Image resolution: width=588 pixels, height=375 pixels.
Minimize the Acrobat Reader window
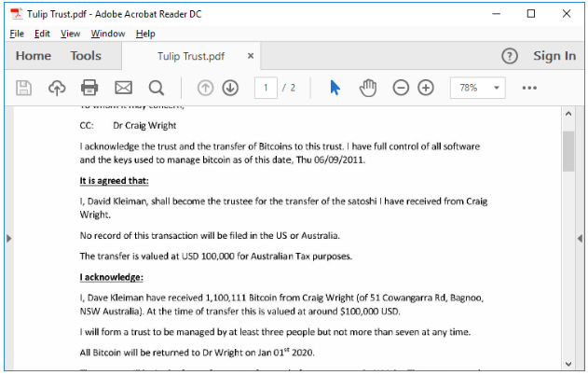(x=496, y=14)
